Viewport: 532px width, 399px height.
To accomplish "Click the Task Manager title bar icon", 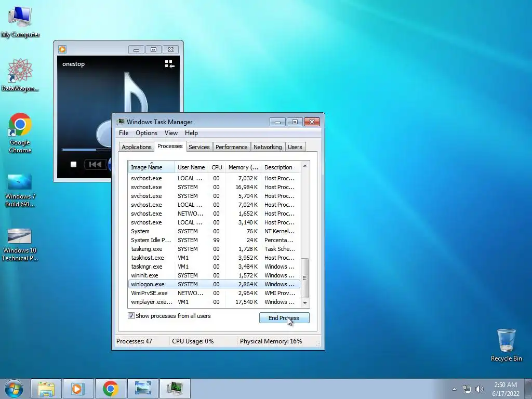I will (x=121, y=122).
